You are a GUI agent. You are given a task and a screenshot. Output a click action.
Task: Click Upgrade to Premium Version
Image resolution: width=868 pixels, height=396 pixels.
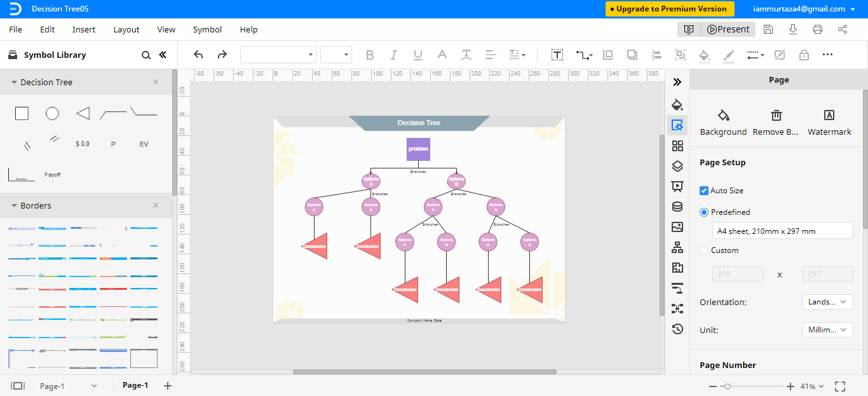tap(669, 9)
